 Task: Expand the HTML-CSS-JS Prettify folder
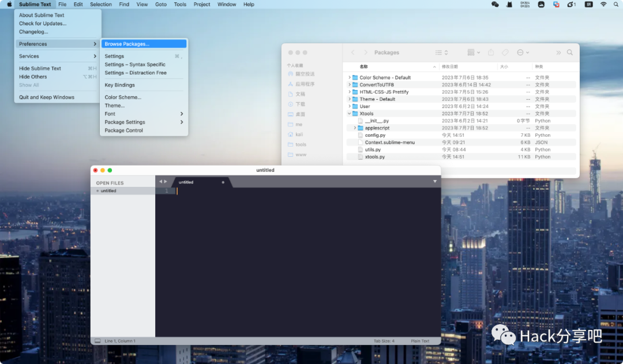click(349, 92)
